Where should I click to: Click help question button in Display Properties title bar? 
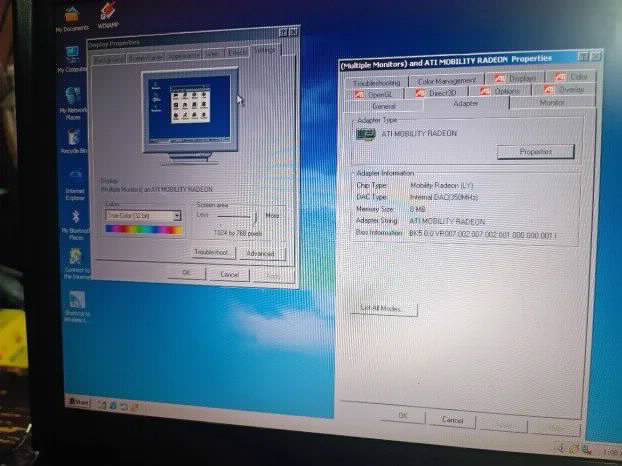(x=284, y=33)
